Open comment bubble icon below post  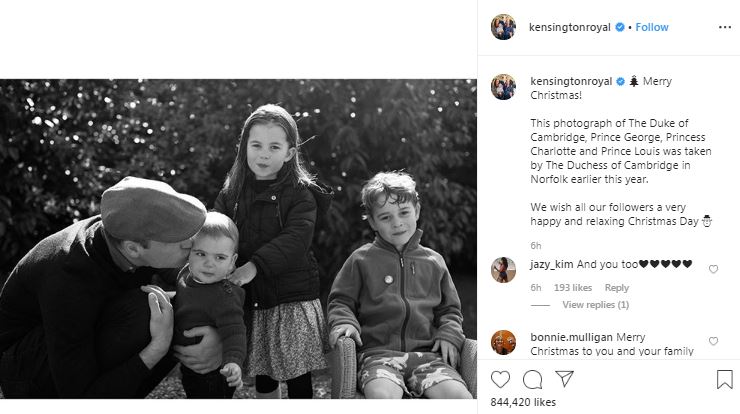click(x=532, y=379)
